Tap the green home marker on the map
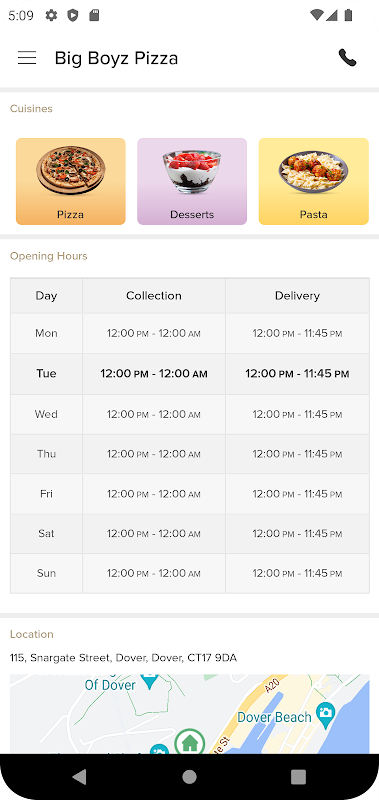379x800 pixels. click(x=190, y=741)
